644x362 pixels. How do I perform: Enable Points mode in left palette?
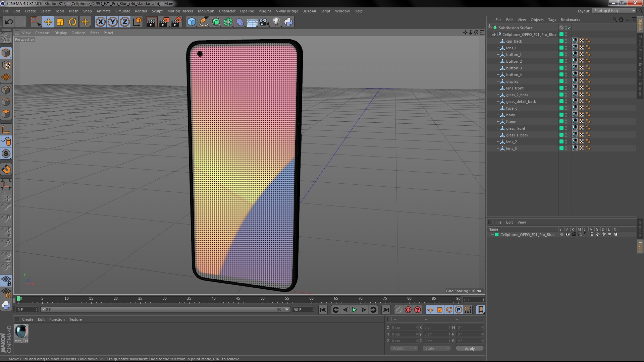6,90
